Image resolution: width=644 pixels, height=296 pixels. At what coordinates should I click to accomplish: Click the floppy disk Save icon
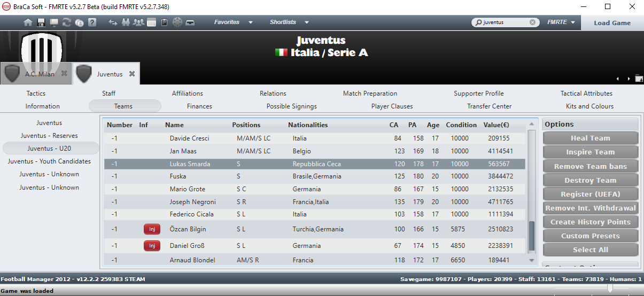(41, 22)
